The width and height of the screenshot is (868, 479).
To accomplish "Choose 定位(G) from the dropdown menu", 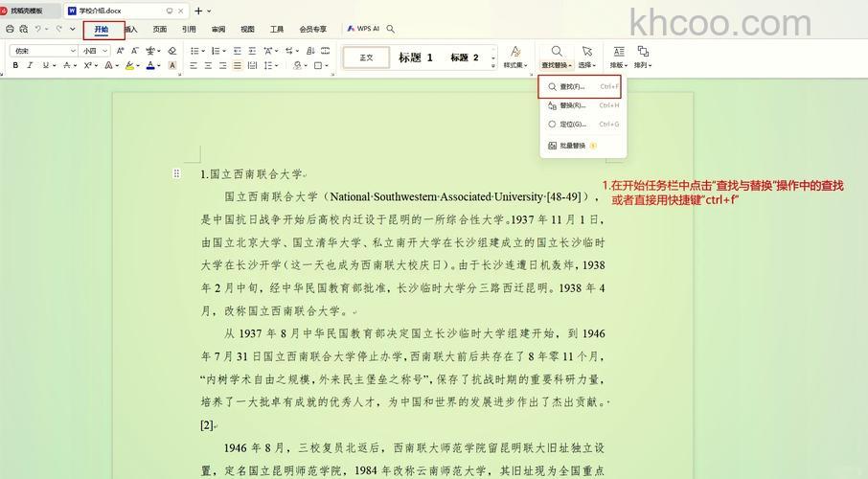I will tap(582, 124).
